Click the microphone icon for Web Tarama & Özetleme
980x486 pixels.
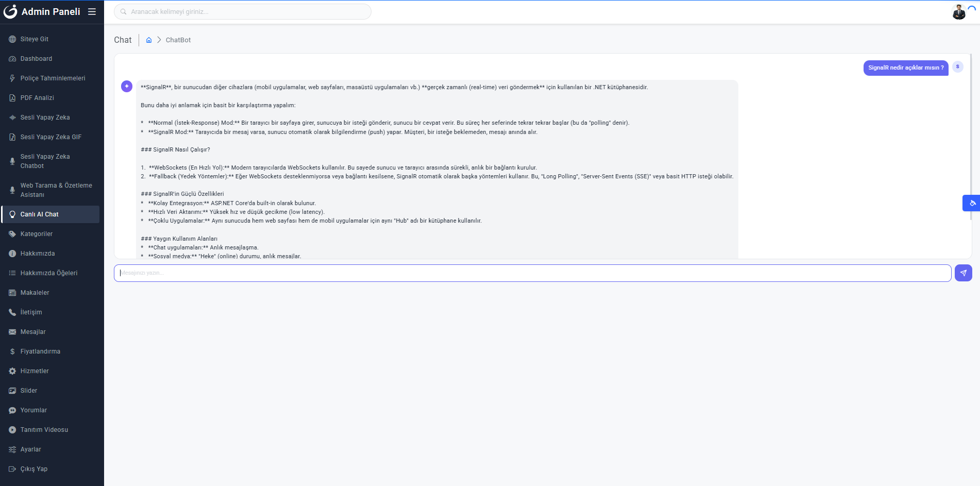coord(12,190)
